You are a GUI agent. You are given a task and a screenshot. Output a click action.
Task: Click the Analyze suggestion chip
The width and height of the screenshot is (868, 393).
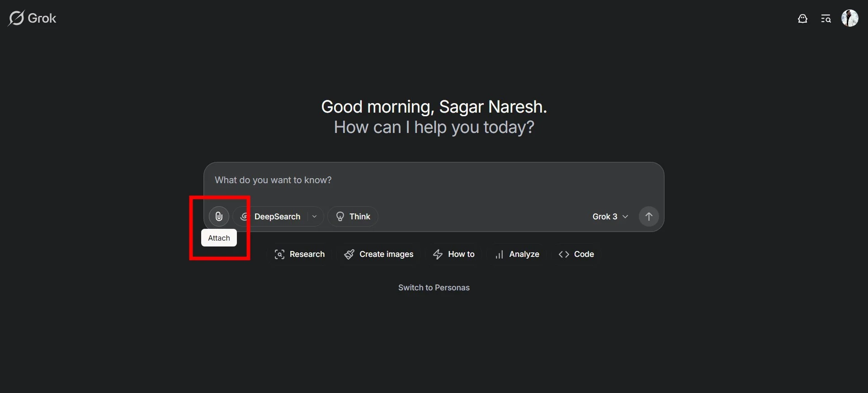point(517,254)
